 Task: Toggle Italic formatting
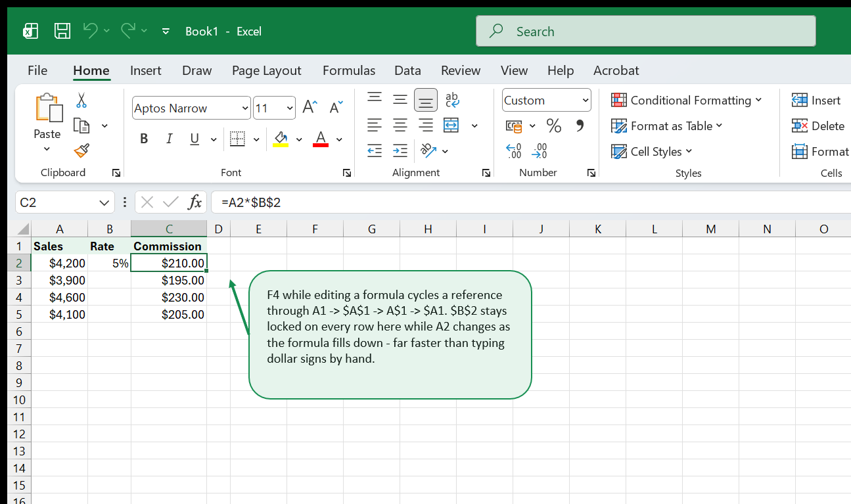170,139
